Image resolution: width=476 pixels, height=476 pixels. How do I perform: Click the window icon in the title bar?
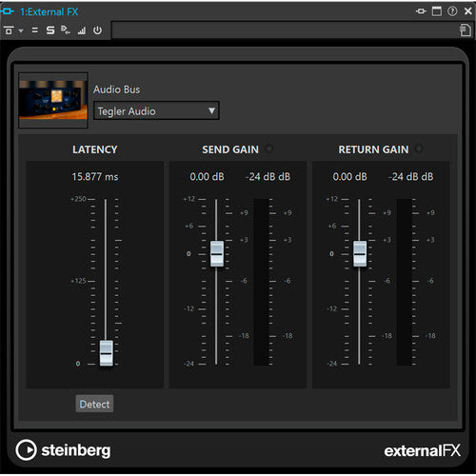(437, 11)
